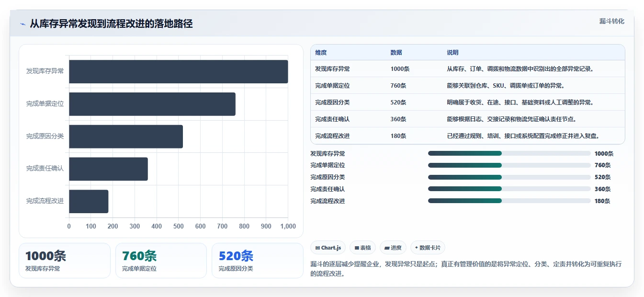Screen dimensions: 644x297
Task: Click the 360条 value in the table
Action: click(398, 119)
